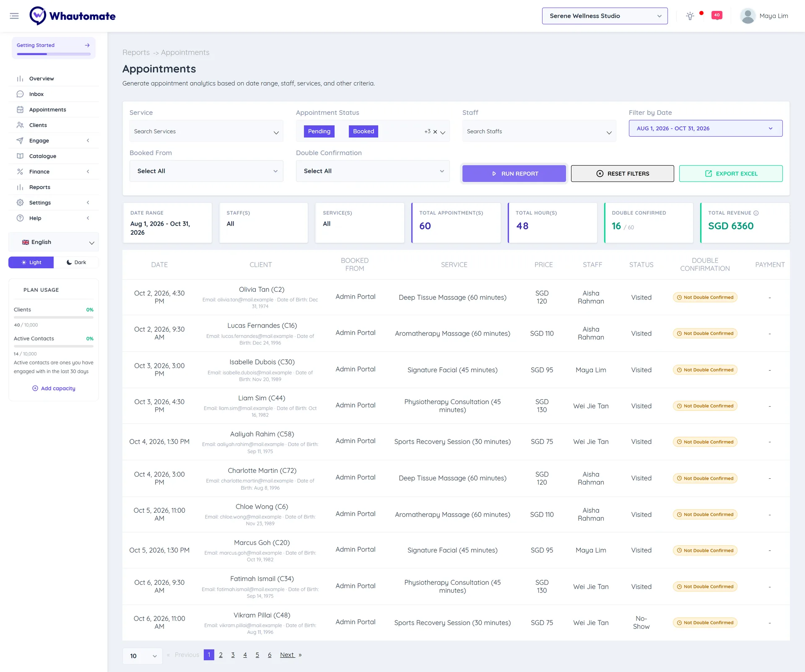
Task: Open Reports in the sidebar
Action: click(x=54, y=187)
